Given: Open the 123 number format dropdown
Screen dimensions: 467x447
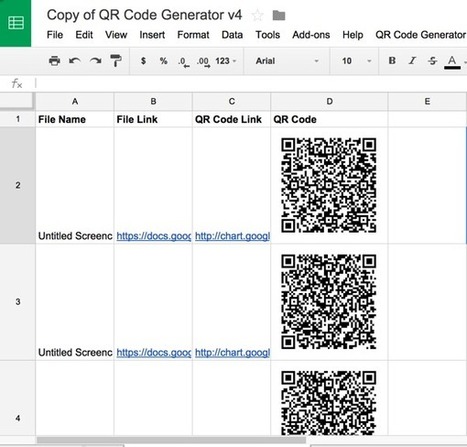Looking at the screenshot, I should click(226, 61).
